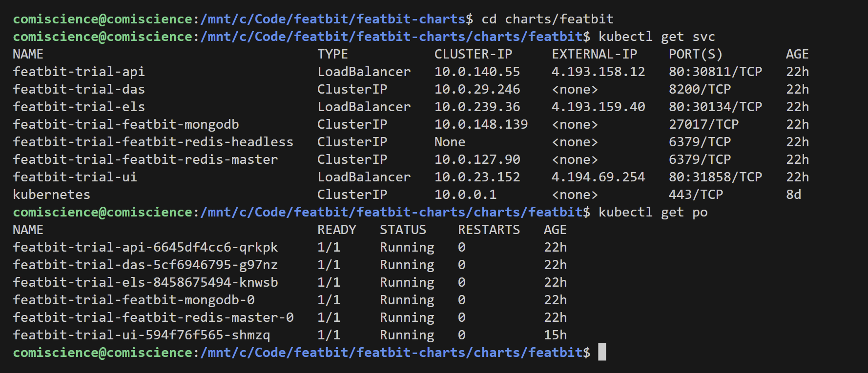
Task: Click the 'kubectl get po' command
Action: tap(653, 212)
